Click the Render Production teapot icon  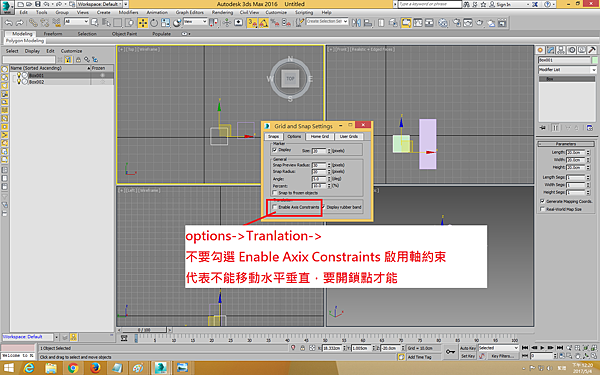[x=479, y=23]
